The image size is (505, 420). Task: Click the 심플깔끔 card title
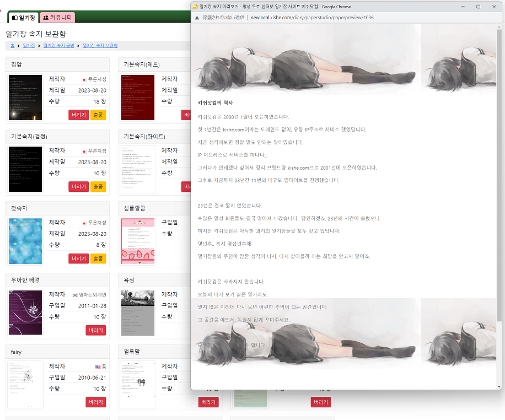pyautogui.click(x=135, y=208)
